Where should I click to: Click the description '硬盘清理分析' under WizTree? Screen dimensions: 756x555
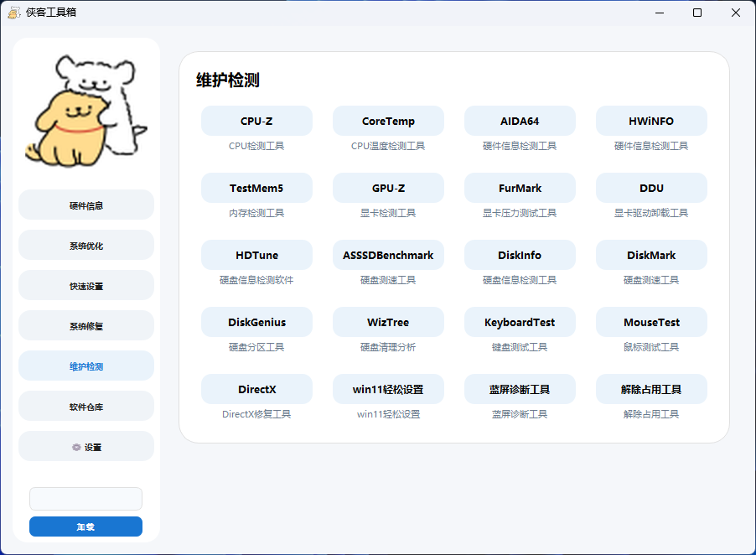pos(388,347)
